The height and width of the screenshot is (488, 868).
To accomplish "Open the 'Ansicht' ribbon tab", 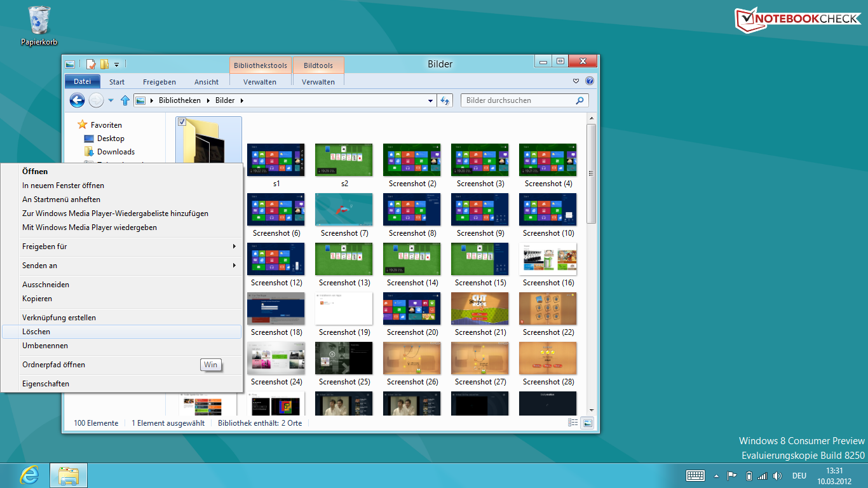I will (x=207, y=82).
